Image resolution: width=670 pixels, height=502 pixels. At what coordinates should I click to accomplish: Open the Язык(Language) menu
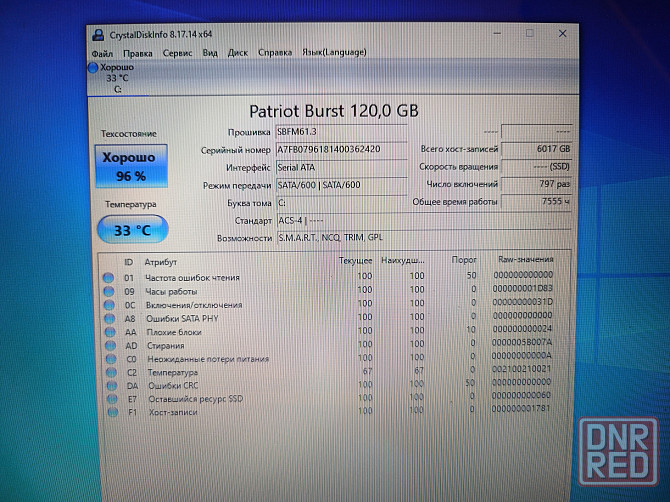click(334, 52)
